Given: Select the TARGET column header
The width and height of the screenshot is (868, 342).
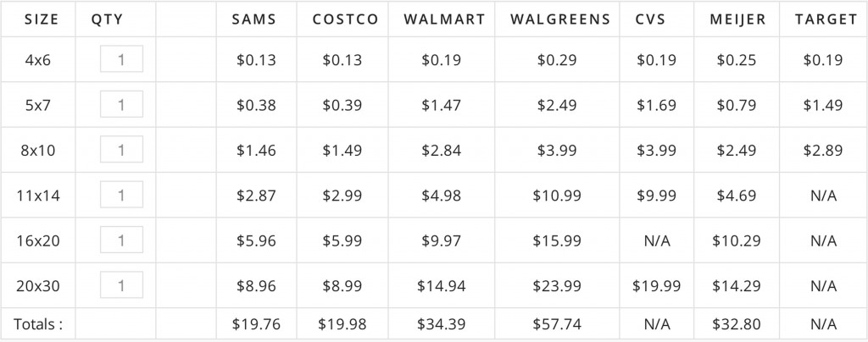Looking at the screenshot, I should [826, 19].
